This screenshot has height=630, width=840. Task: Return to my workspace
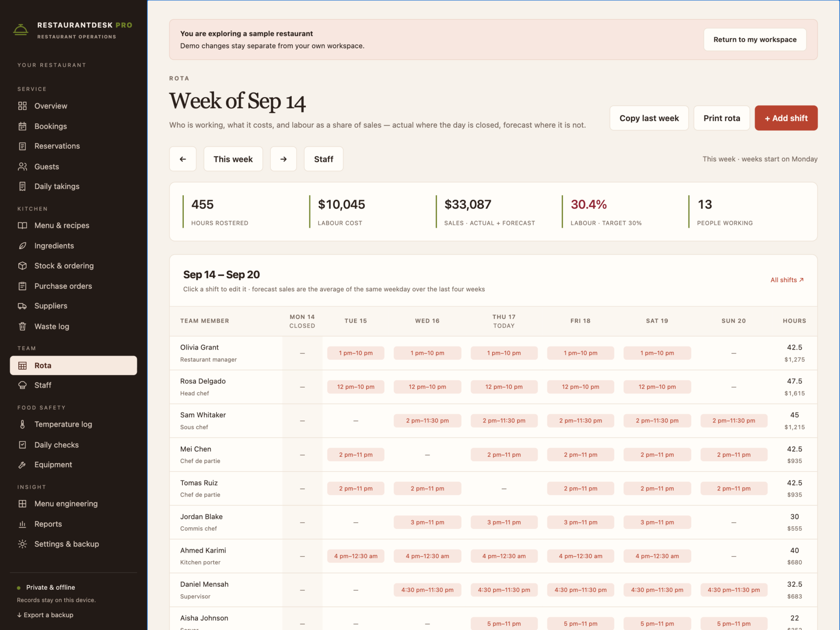755,39
